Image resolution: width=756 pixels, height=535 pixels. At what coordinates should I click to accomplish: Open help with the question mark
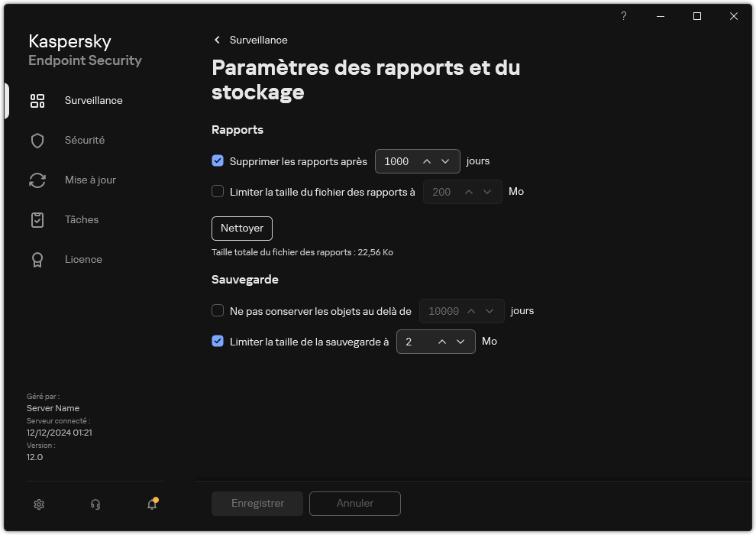tap(623, 16)
